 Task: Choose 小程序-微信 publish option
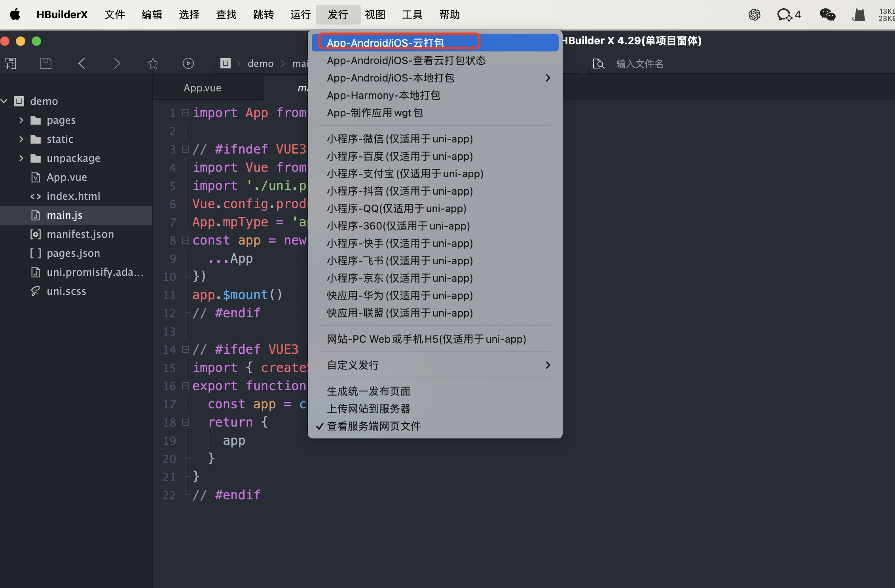400,139
